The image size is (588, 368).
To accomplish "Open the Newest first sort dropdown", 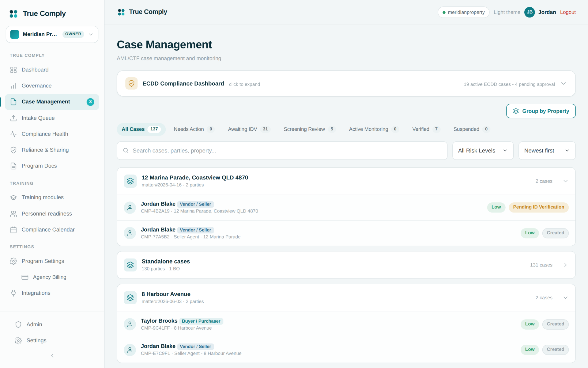I will tap(547, 151).
